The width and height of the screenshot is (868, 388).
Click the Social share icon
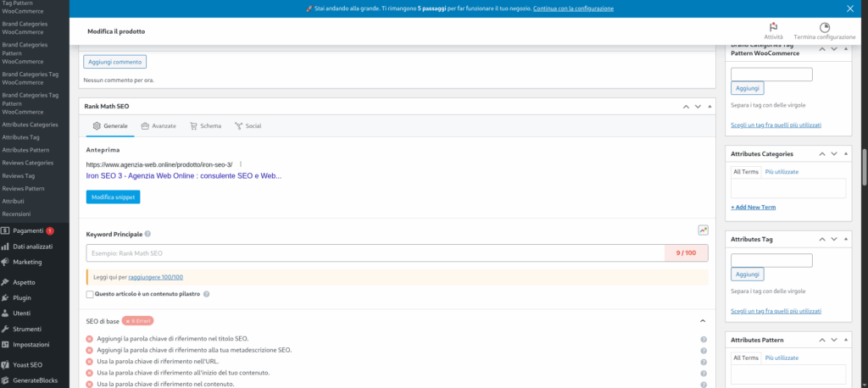coord(238,125)
